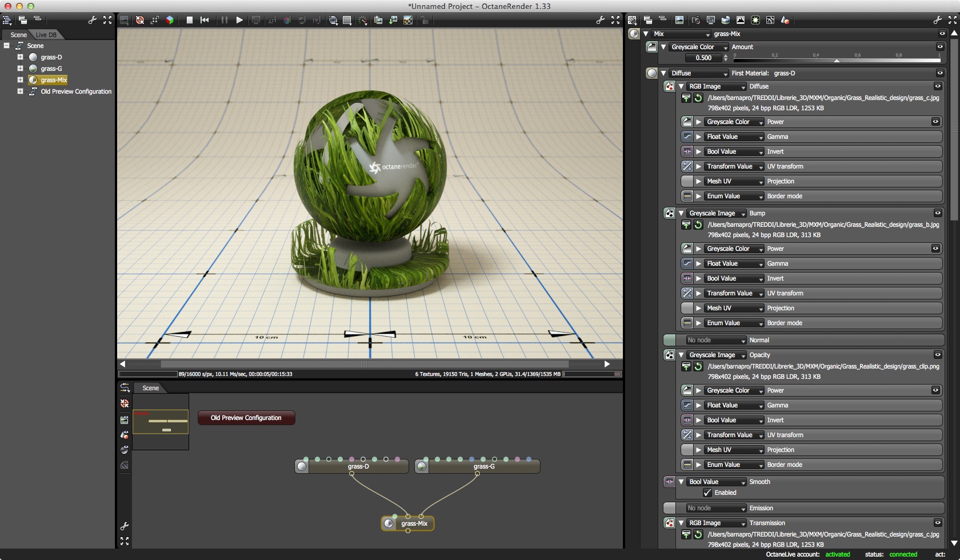The width and height of the screenshot is (960, 560).
Task: Toggle eye icon on the Transmission row
Action: (938, 523)
